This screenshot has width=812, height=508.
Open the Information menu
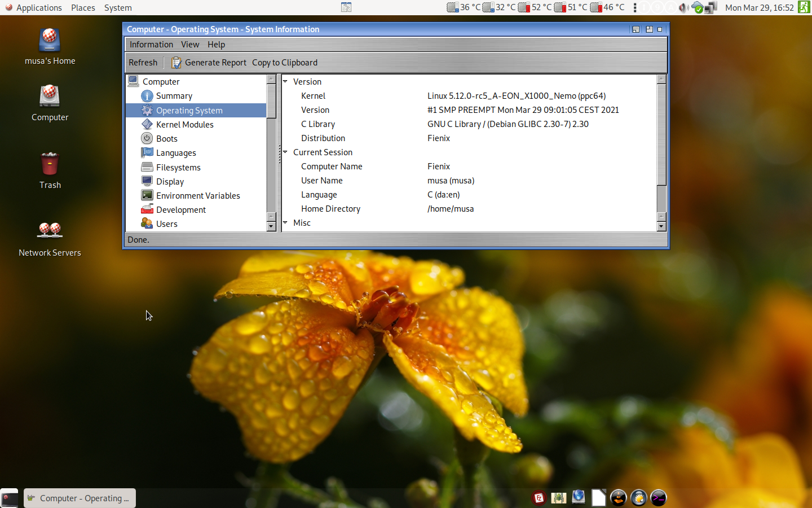click(x=151, y=45)
